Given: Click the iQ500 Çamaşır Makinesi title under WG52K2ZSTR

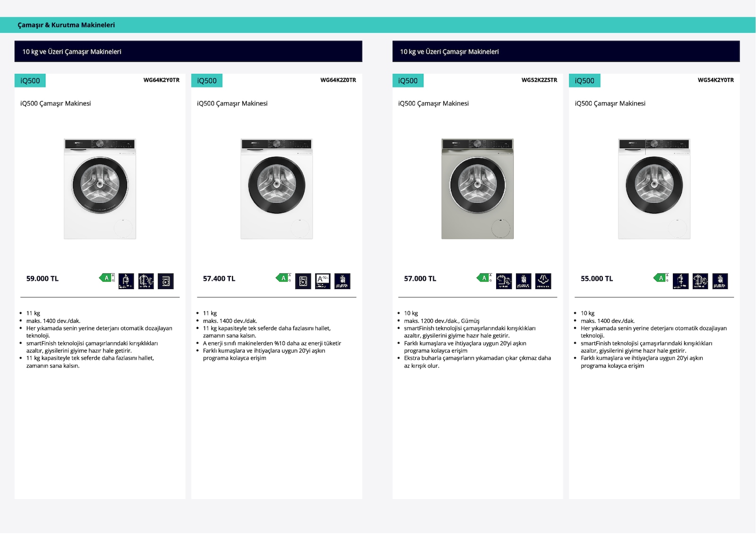Looking at the screenshot, I should 433,103.
